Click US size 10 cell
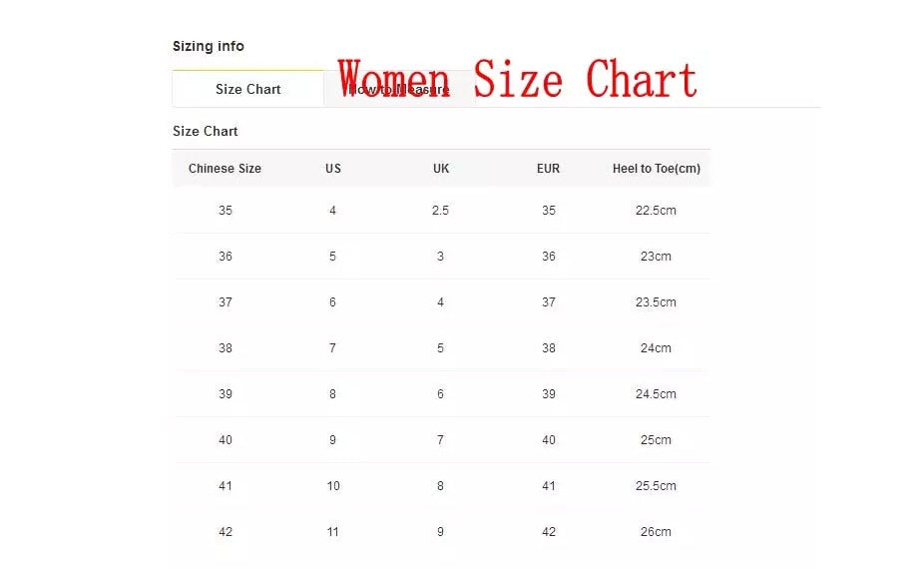This screenshot has height=569, width=924. [333, 486]
